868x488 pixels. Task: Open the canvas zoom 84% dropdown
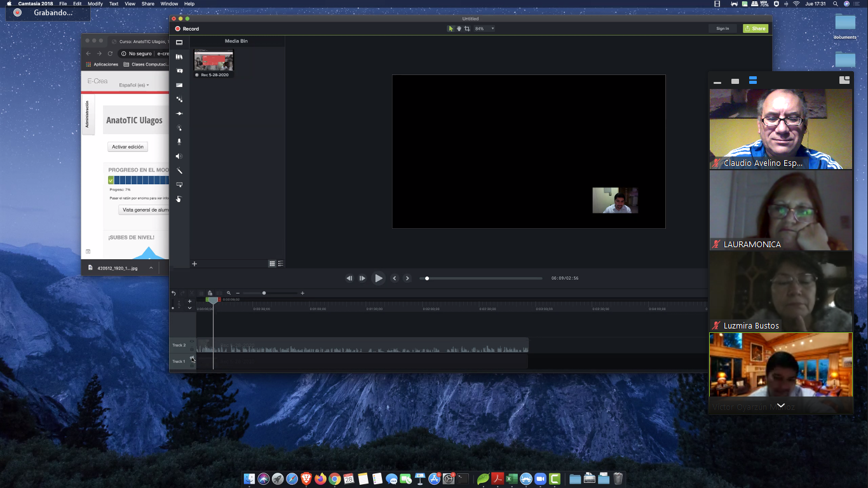pos(484,29)
